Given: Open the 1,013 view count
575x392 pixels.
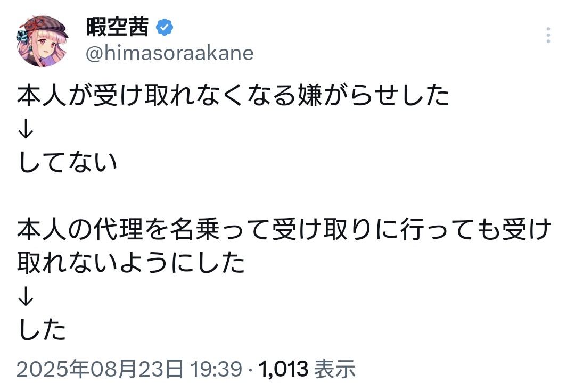Looking at the screenshot, I should pos(283,369).
